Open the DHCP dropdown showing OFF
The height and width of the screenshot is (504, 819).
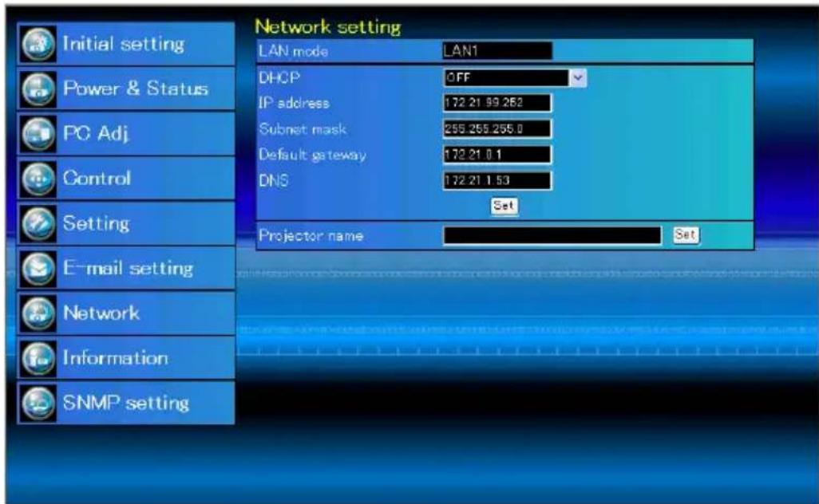click(515, 77)
